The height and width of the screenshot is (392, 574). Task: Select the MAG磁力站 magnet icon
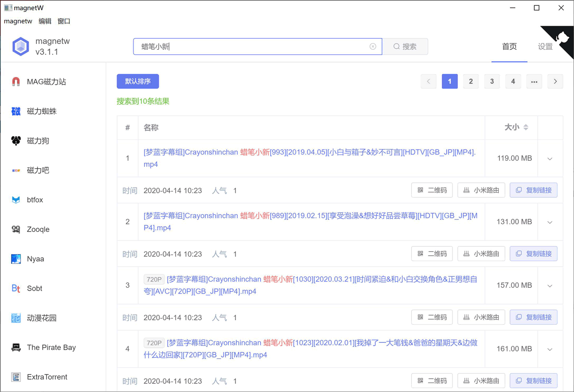(16, 82)
